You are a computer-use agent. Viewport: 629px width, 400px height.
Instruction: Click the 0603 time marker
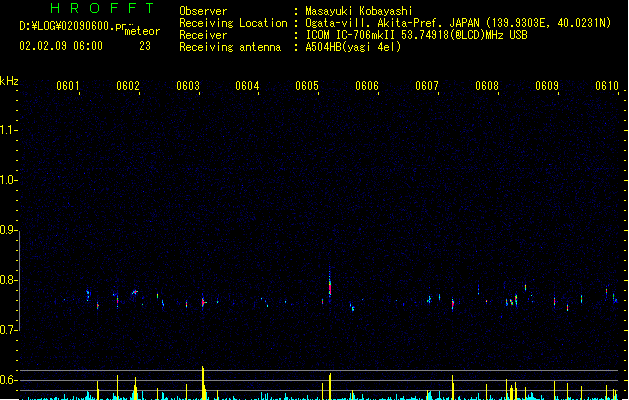[x=188, y=86]
